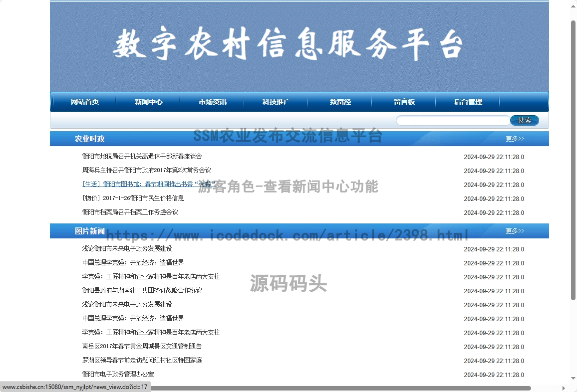Click the 图片新闻 section heading
Screen dimensions: 577x392
point(90,231)
